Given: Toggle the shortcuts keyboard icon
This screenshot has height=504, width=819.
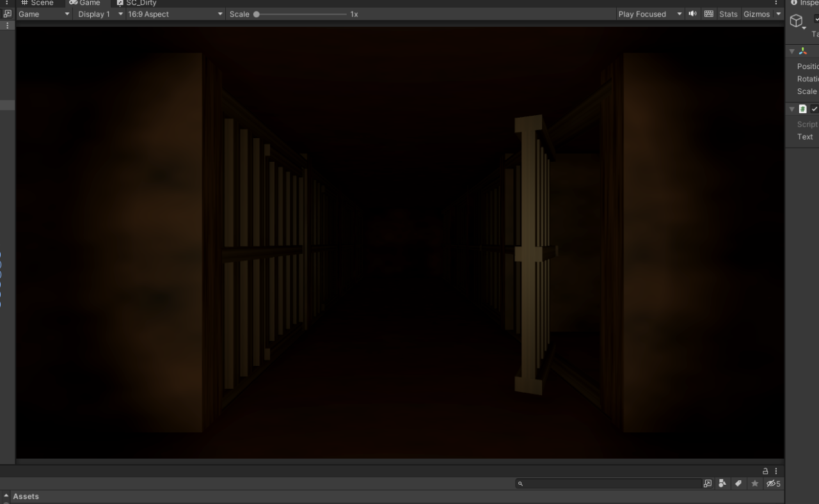Looking at the screenshot, I should 708,14.
